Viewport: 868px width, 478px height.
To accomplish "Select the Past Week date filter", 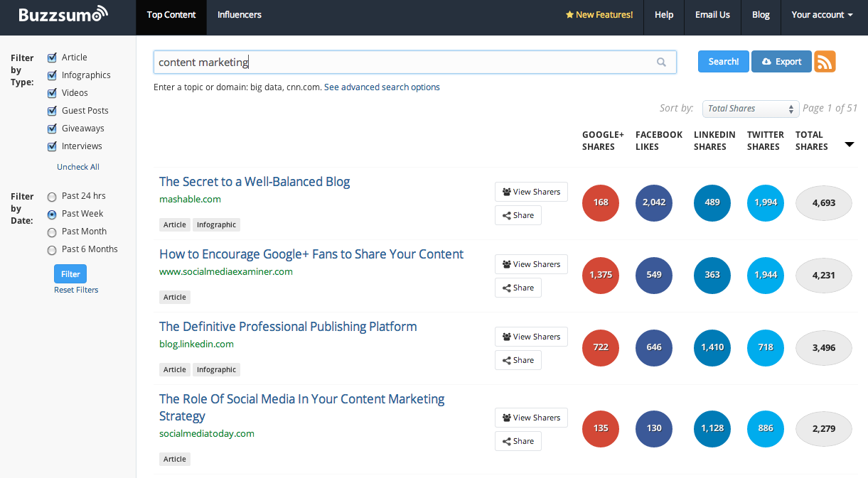I will 52,214.
